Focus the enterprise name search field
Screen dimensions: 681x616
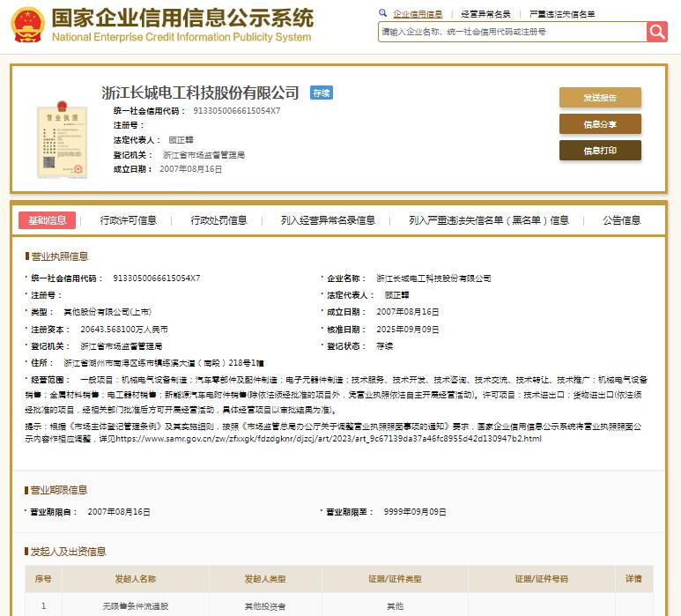(x=512, y=32)
